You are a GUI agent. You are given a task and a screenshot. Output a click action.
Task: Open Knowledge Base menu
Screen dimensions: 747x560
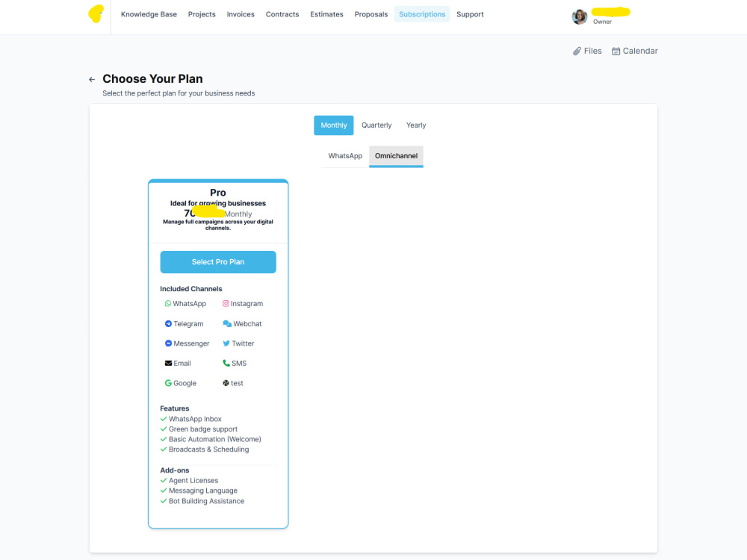[x=149, y=14]
